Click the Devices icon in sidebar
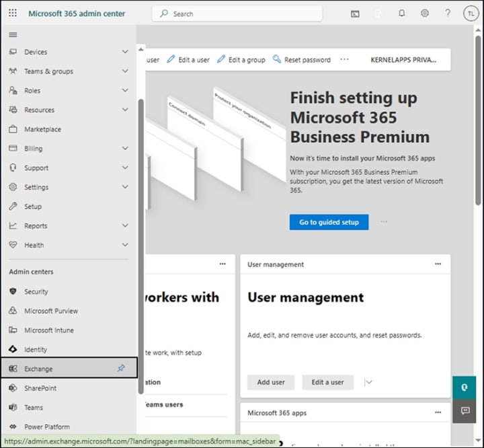This screenshot has height=448, width=484. point(13,52)
